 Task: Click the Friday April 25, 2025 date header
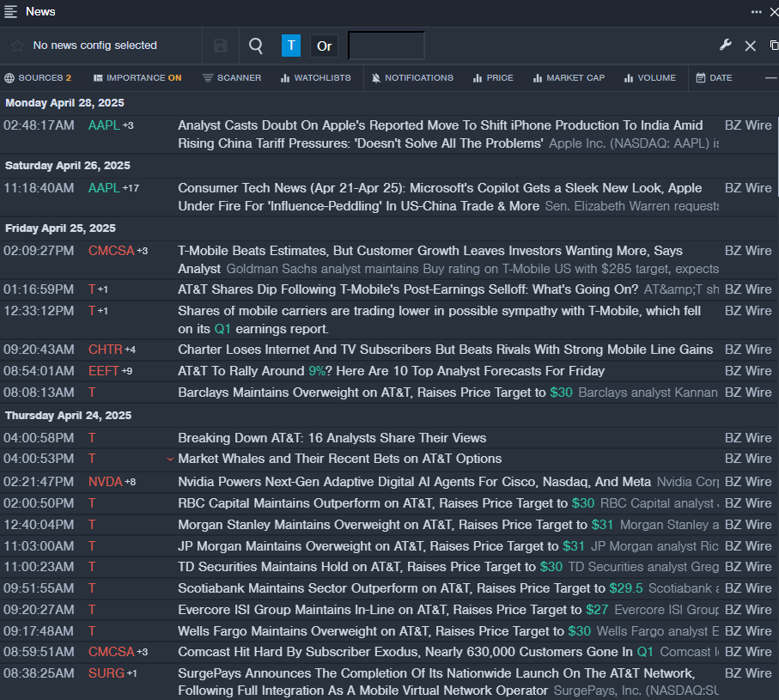coord(60,228)
